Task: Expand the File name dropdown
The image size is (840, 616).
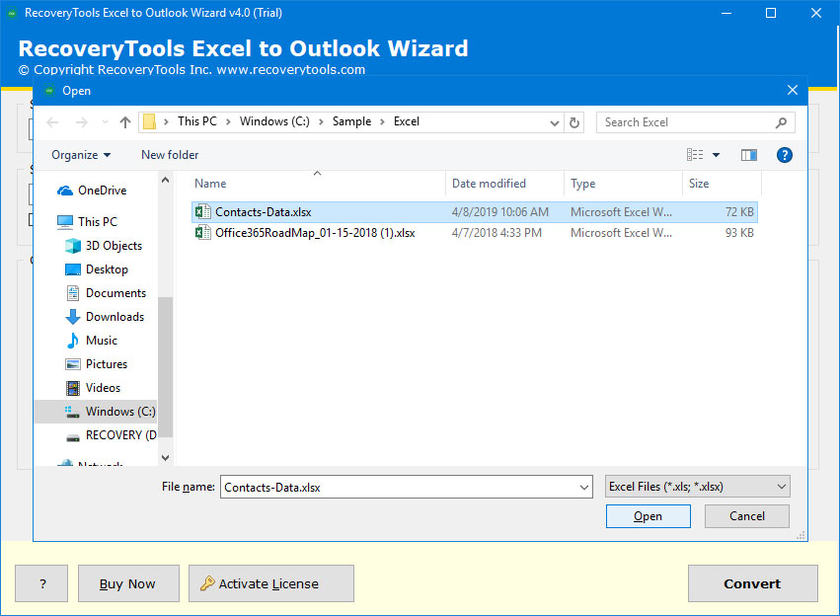Action: pos(584,488)
